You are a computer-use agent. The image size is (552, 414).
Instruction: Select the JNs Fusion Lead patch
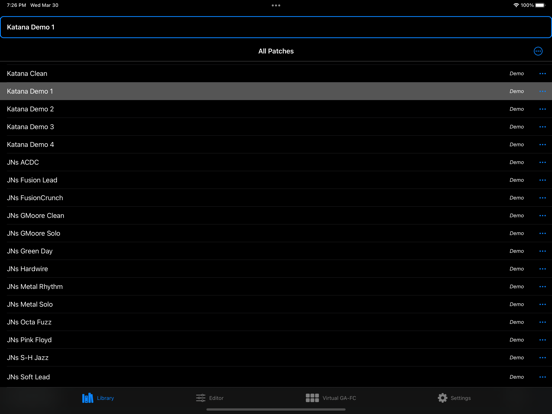pyautogui.click(x=276, y=180)
